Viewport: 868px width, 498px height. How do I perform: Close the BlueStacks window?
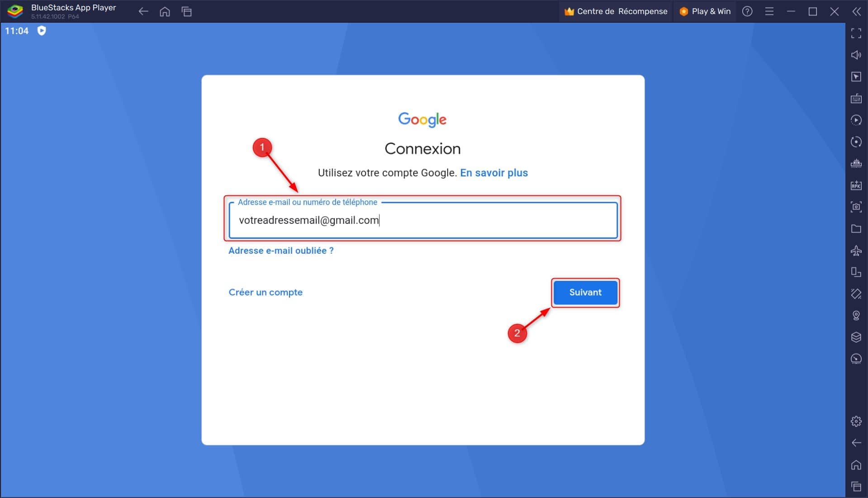(x=834, y=11)
